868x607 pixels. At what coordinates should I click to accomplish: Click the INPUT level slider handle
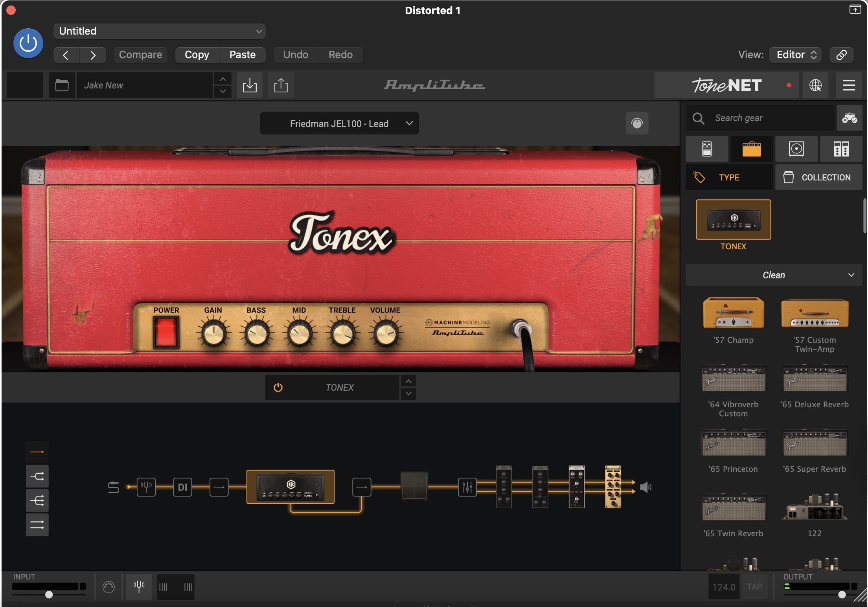49,594
